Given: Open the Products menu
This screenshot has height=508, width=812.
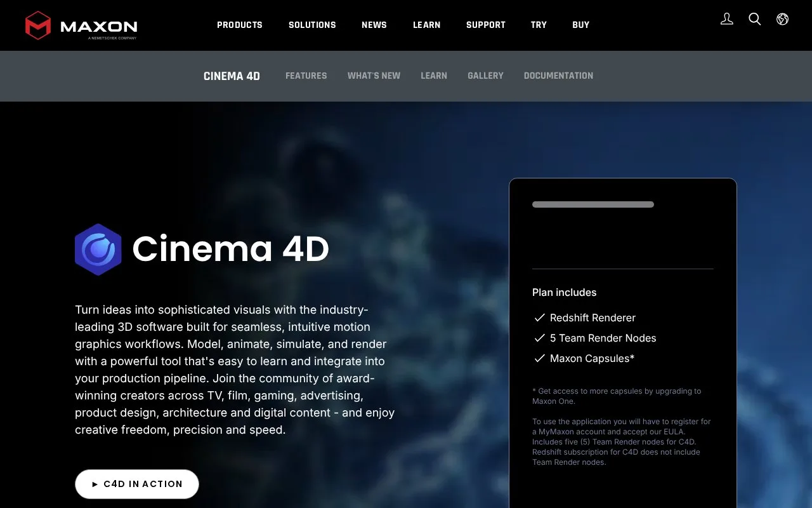Looking at the screenshot, I should (240, 25).
